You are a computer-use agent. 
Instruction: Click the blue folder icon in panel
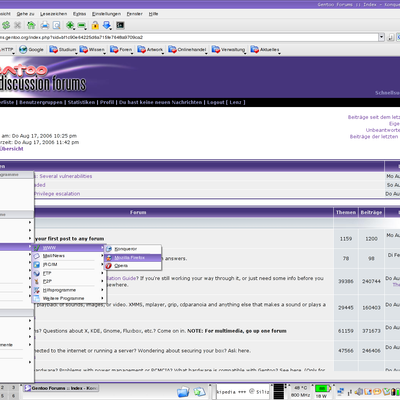click(x=183, y=392)
